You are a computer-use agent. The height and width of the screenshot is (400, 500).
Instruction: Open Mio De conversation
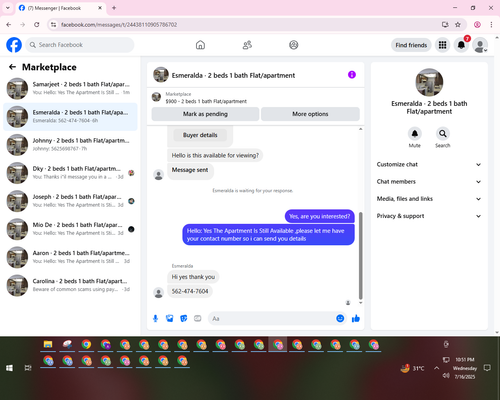[x=70, y=229]
